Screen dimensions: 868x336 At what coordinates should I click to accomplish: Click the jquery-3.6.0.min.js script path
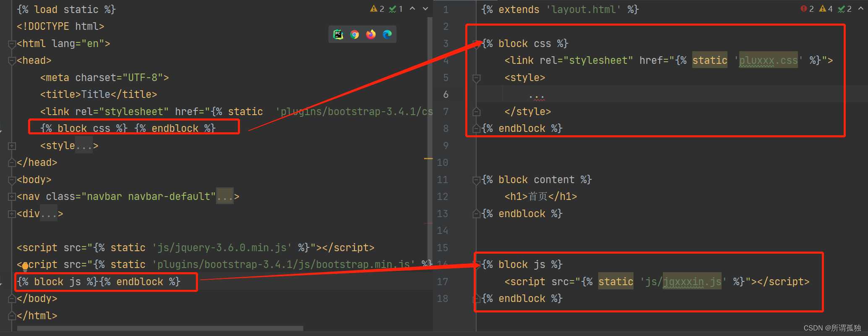(222, 248)
